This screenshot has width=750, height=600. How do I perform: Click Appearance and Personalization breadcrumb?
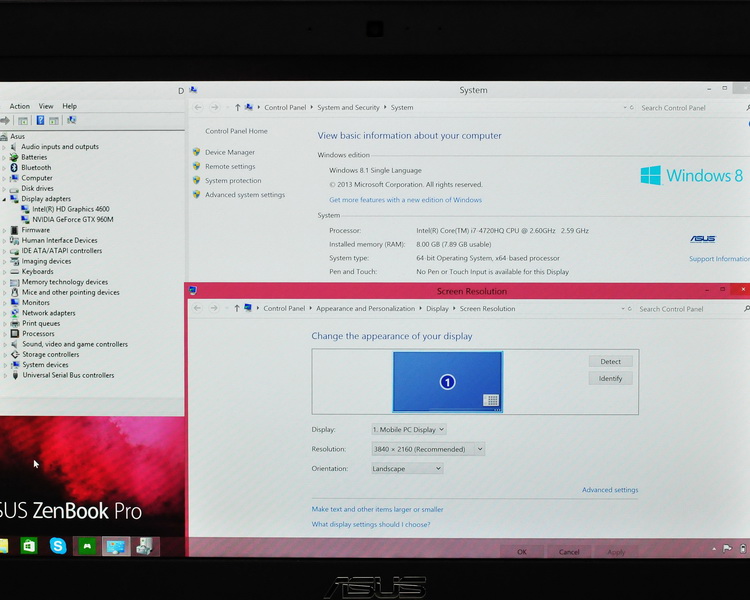(365, 309)
